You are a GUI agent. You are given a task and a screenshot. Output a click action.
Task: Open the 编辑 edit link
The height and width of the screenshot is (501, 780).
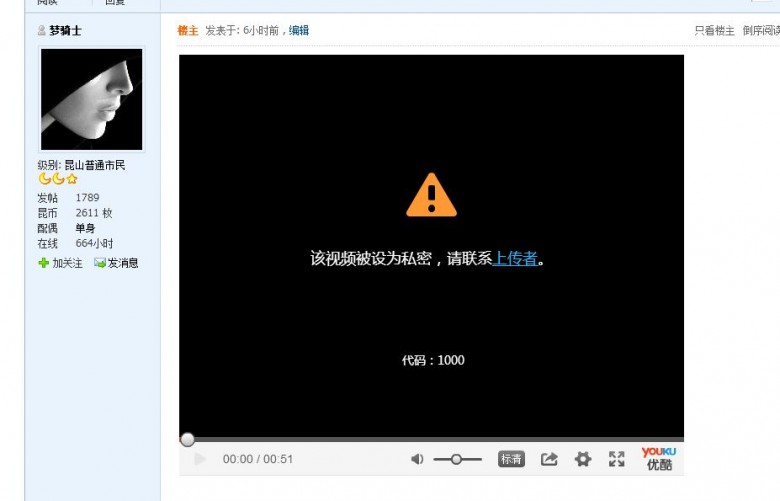298,30
